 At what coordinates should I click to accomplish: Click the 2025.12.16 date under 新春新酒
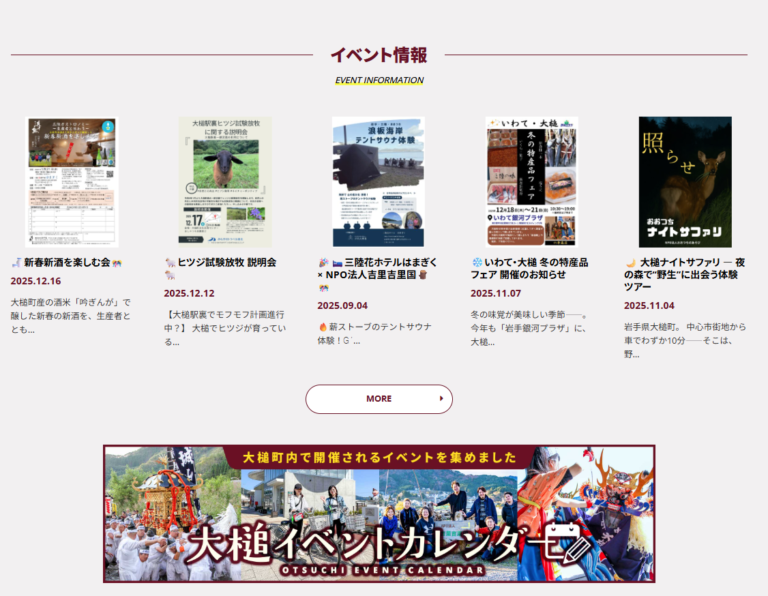coord(36,281)
